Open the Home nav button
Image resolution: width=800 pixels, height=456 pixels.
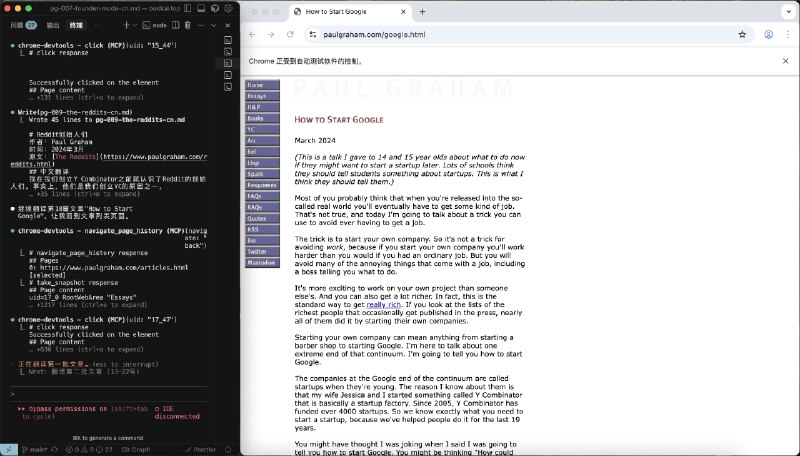[262, 85]
